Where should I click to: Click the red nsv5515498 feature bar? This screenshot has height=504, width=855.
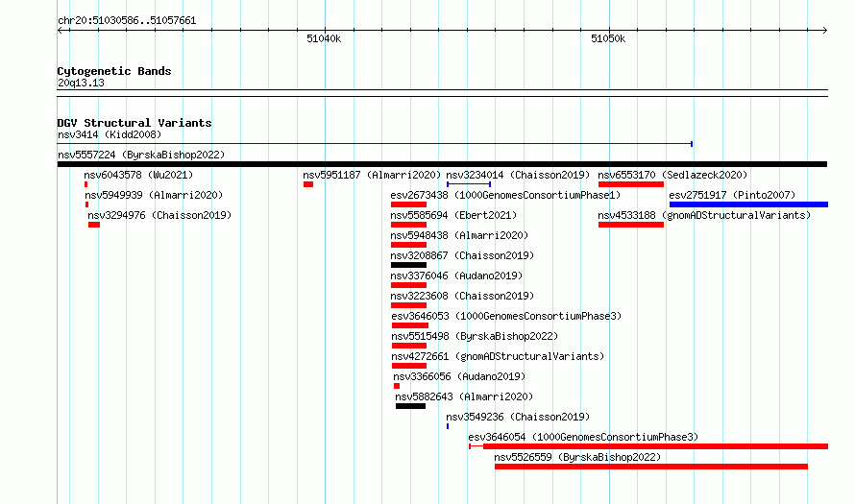pyautogui.click(x=409, y=346)
